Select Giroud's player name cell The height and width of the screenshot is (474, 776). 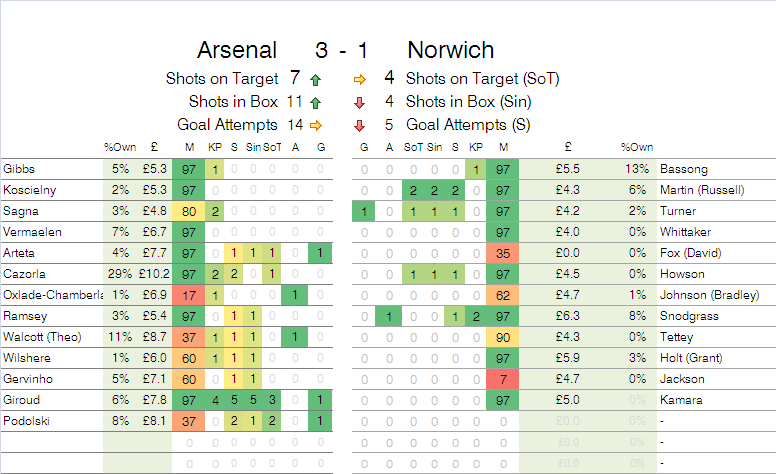pyautogui.click(x=52, y=400)
